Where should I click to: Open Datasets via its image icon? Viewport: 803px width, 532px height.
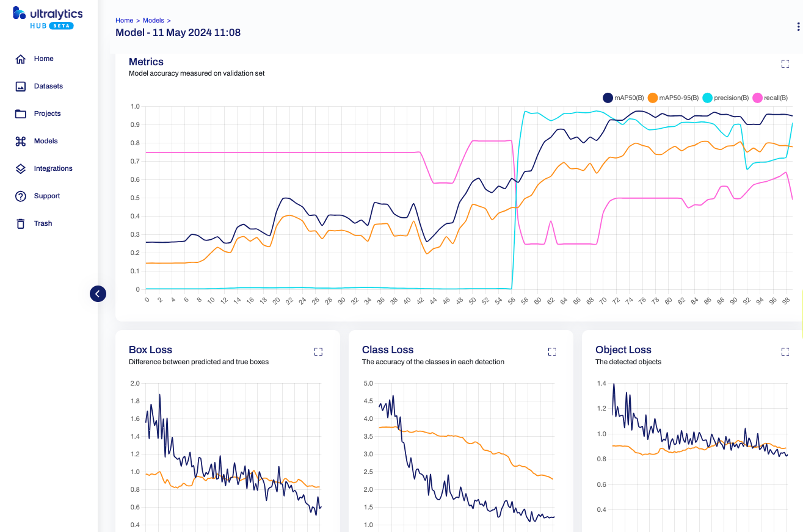(21, 87)
